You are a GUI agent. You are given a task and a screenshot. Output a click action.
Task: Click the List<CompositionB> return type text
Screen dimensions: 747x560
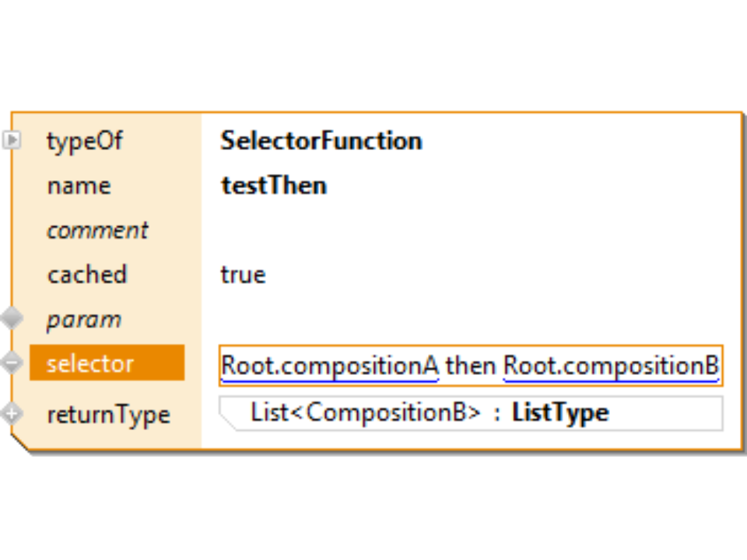point(366,413)
